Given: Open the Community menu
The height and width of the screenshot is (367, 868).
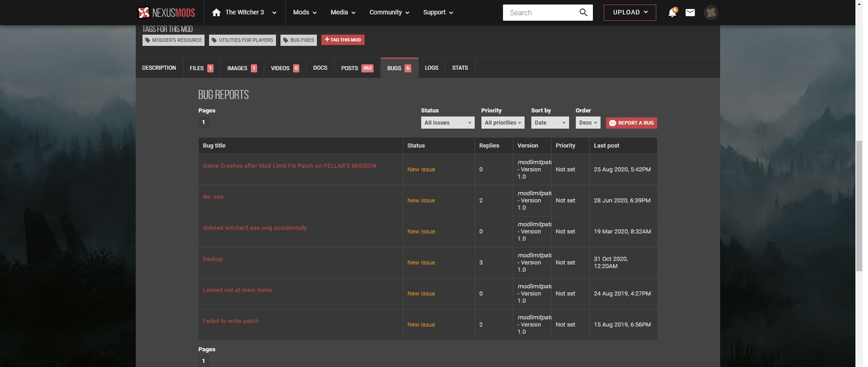Looking at the screenshot, I should 389,13.
